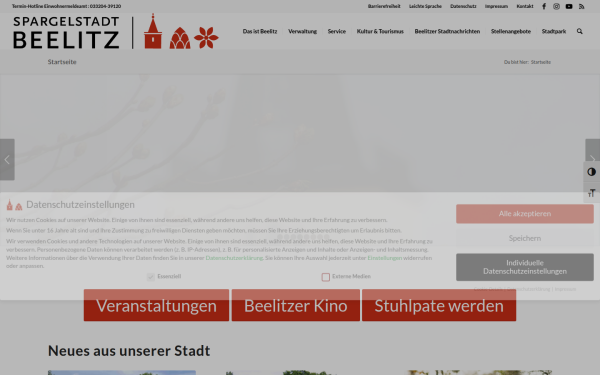Open the Verwaltung menu
The width and height of the screenshot is (600, 375).
point(302,31)
